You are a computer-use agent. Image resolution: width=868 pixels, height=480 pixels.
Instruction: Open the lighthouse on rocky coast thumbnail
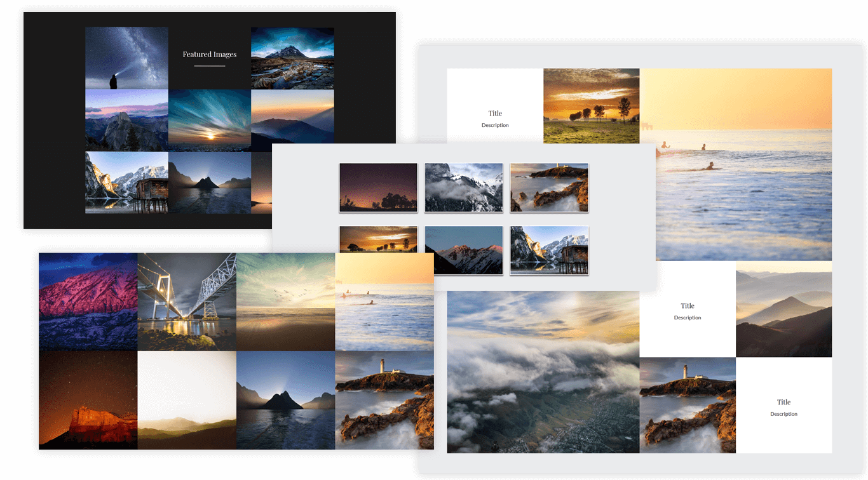[x=548, y=187]
